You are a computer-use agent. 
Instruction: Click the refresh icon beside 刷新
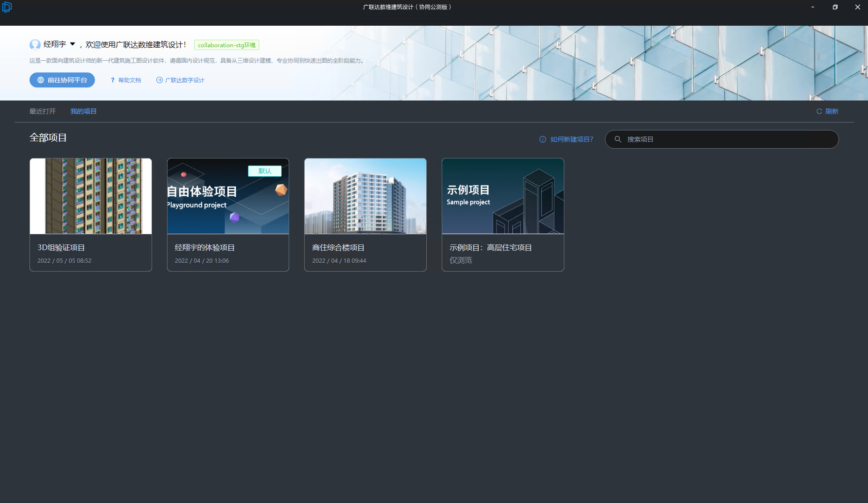(819, 111)
